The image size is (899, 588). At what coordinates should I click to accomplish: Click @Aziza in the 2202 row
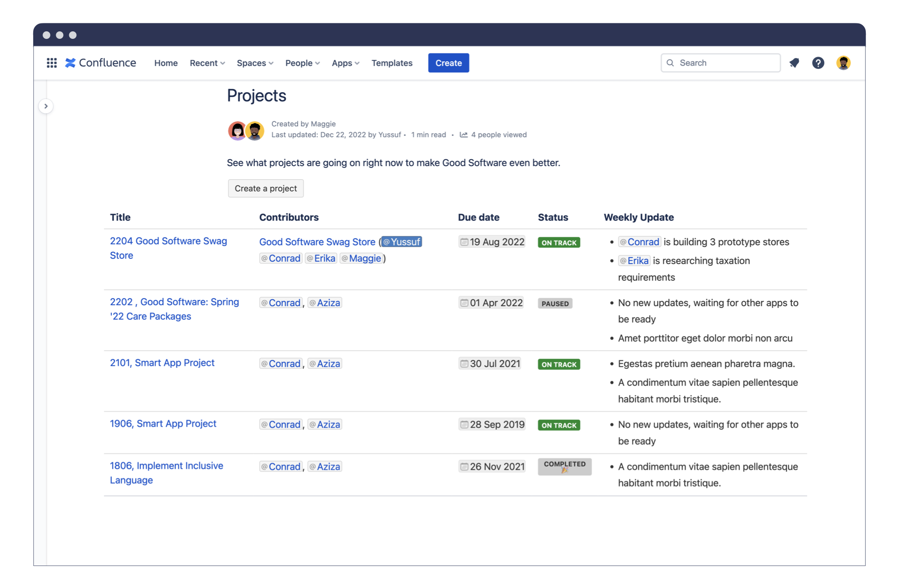pos(325,303)
